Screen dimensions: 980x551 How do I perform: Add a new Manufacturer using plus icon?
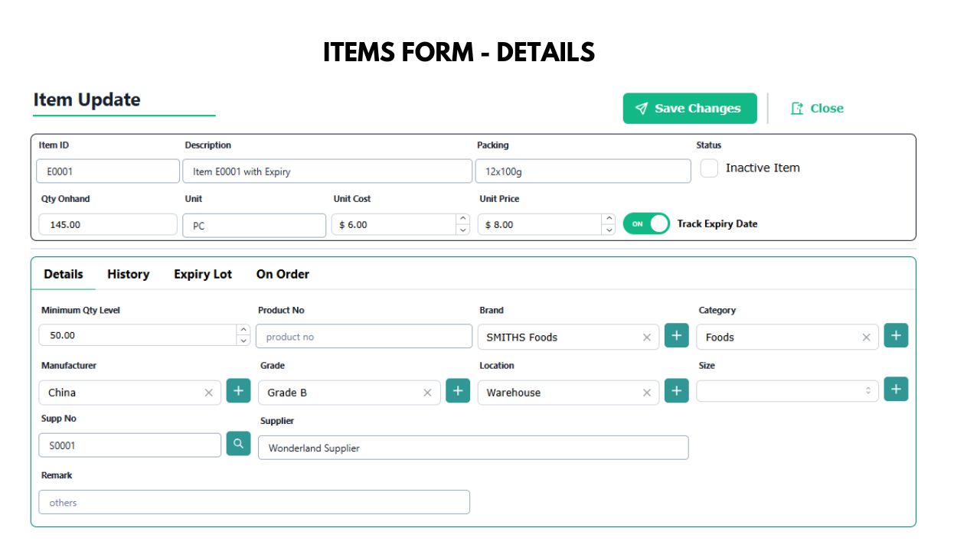pos(238,391)
